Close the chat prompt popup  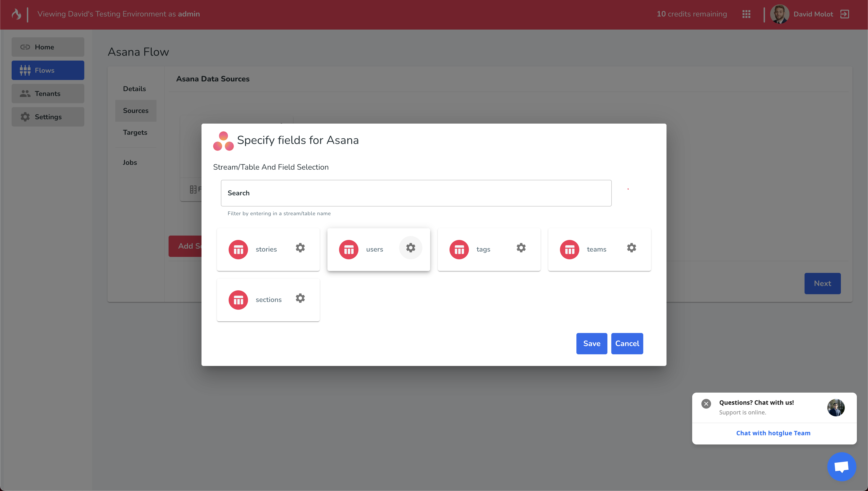point(706,404)
